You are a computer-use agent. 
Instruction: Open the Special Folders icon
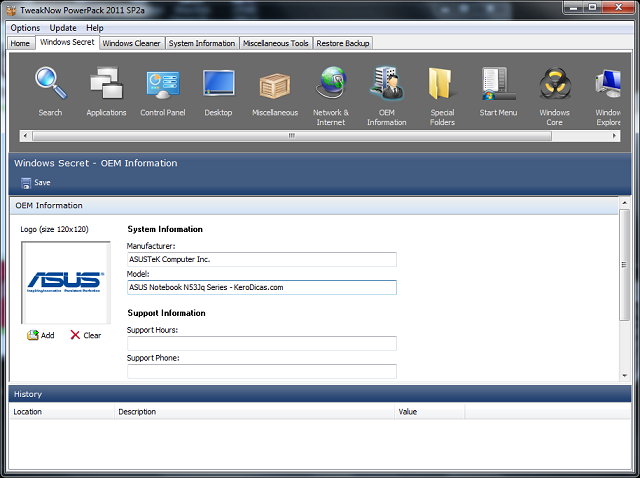pyautogui.click(x=442, y=84)
